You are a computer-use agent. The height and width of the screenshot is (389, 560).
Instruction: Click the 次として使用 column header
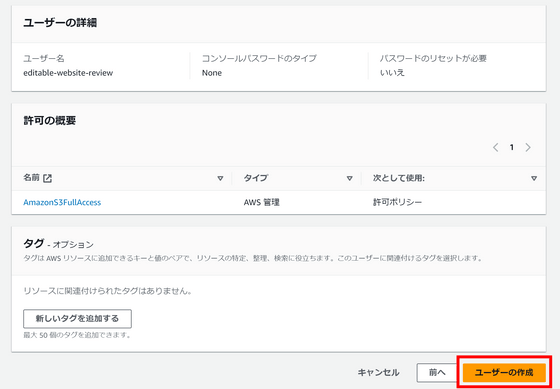(399, 178)
